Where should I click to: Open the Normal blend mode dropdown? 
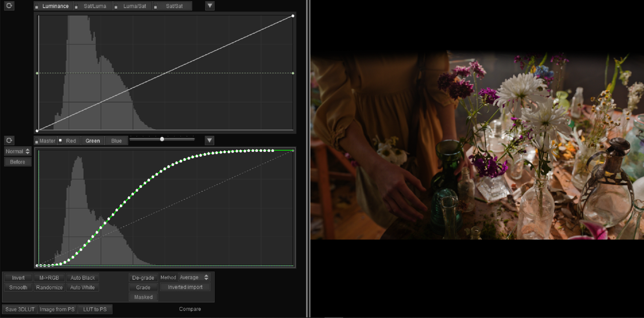point(18,151)
